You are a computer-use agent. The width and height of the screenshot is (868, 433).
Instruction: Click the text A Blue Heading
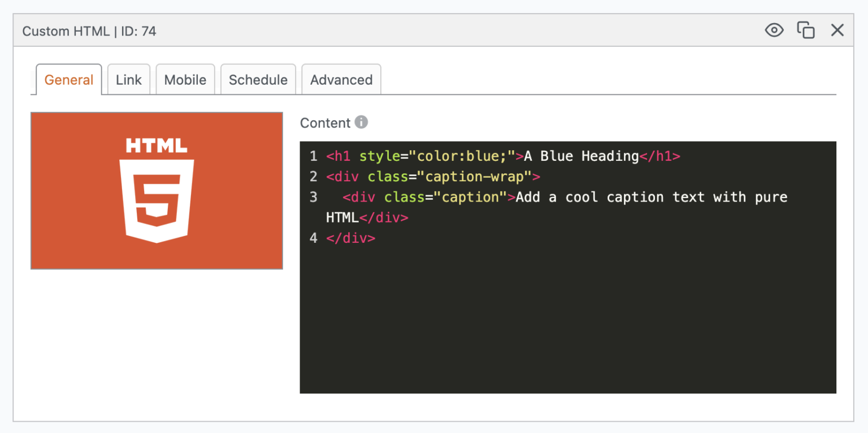(579, 156)
